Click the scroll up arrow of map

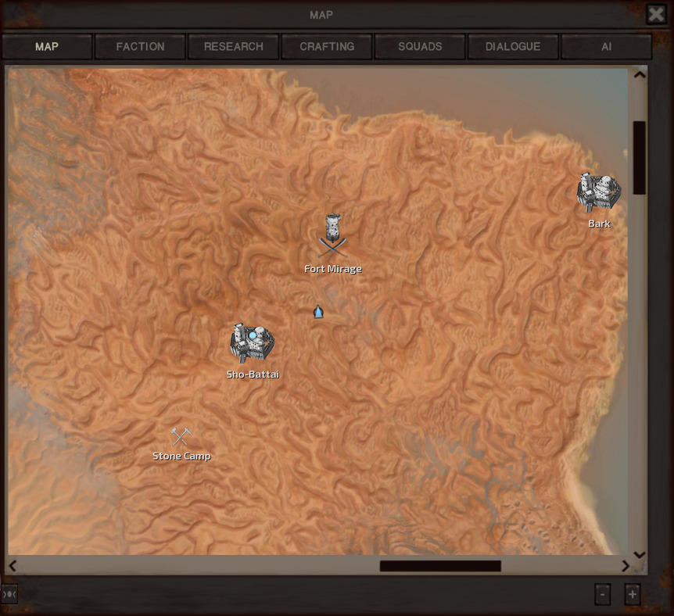point(640,74)
